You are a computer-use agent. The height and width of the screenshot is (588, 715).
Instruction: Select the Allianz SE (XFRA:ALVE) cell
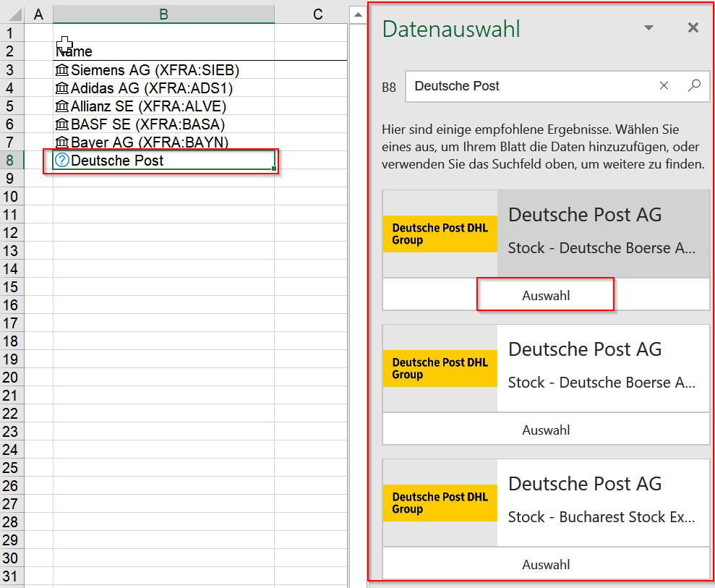[x=163, y=106]
